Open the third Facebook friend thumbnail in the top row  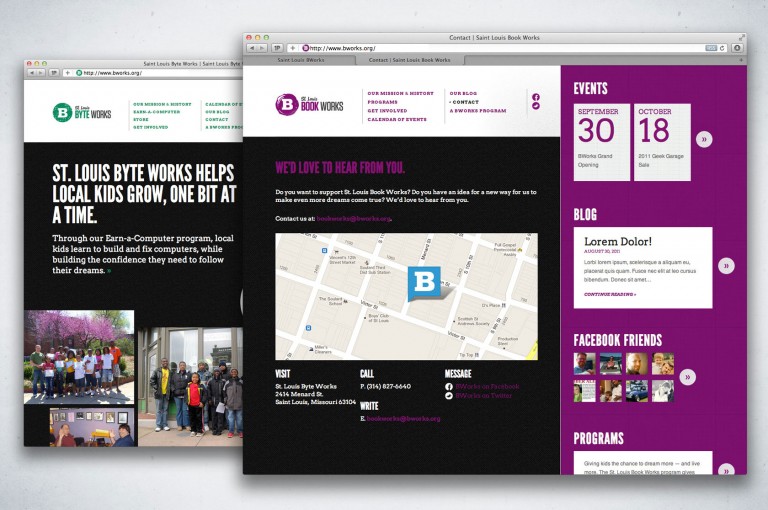[x=637, y=364]
